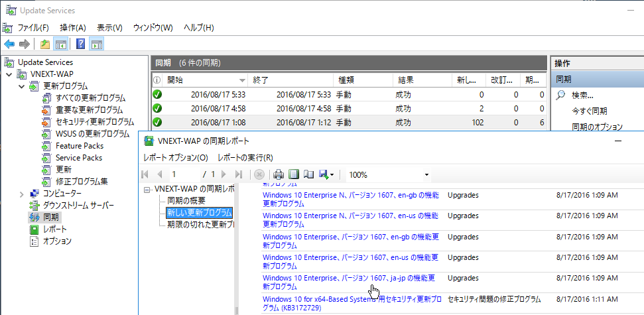The width and height of the screenshot is (644, 315).
Task: Open すべての更新プログラム in the tree
Action: pyautogui.click(x=90, y=98)
